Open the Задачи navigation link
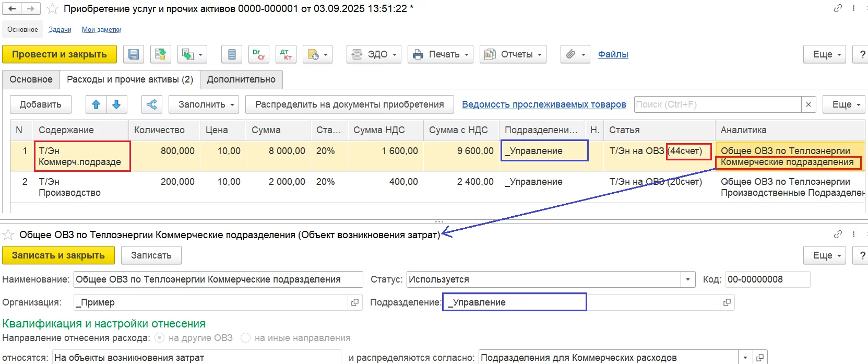The height and width of the screenshot is (364, 868). coord(60,30)
